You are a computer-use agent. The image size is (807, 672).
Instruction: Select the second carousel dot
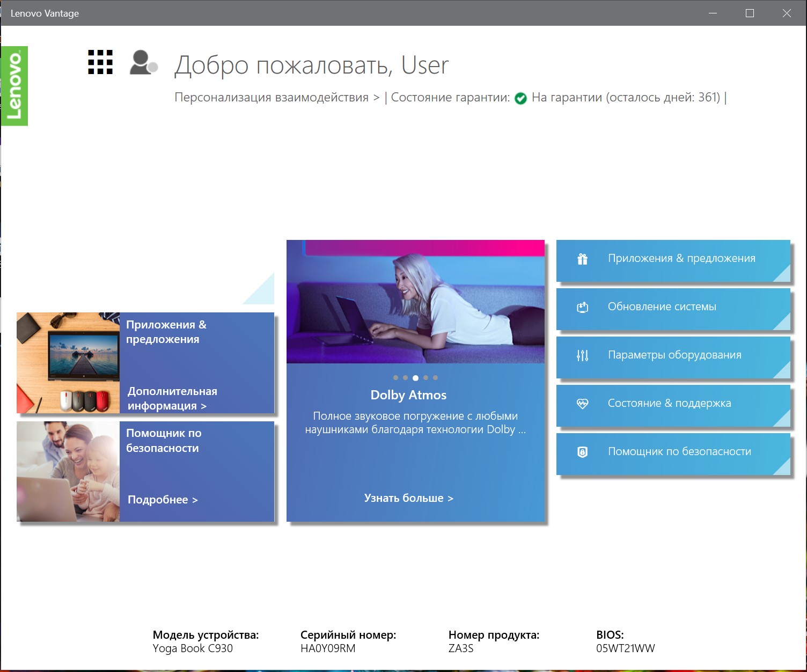(405, 378)
